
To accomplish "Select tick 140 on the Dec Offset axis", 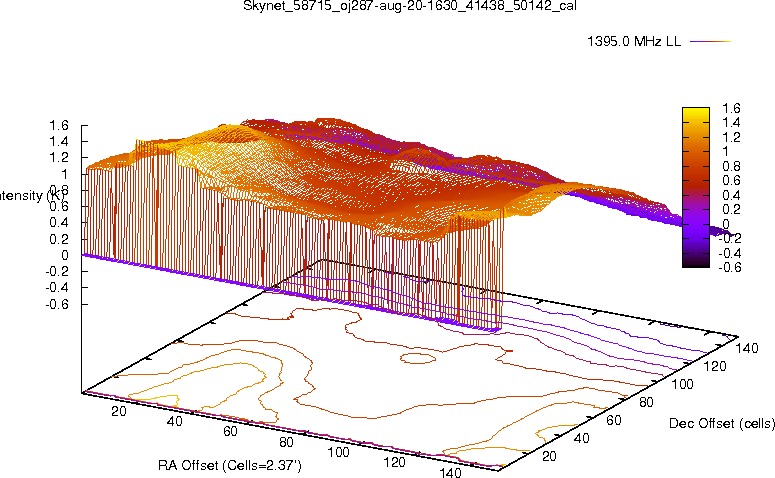I will [x=747, y=348].
